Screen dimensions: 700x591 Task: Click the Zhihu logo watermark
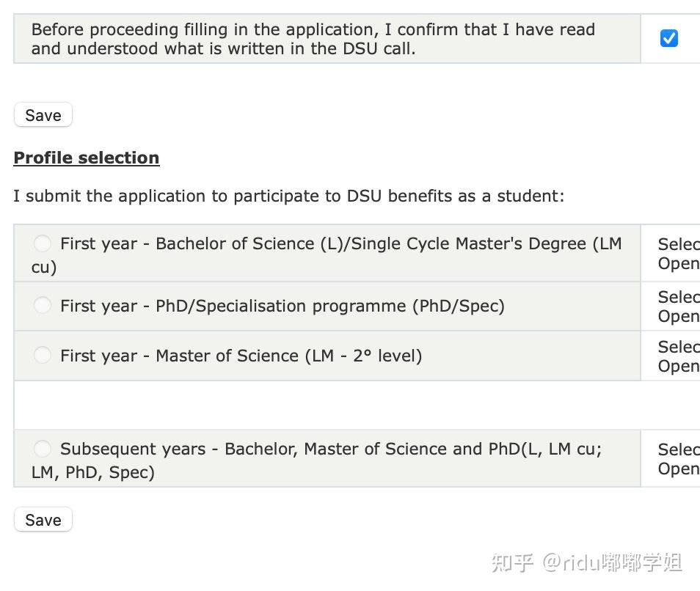512,562
